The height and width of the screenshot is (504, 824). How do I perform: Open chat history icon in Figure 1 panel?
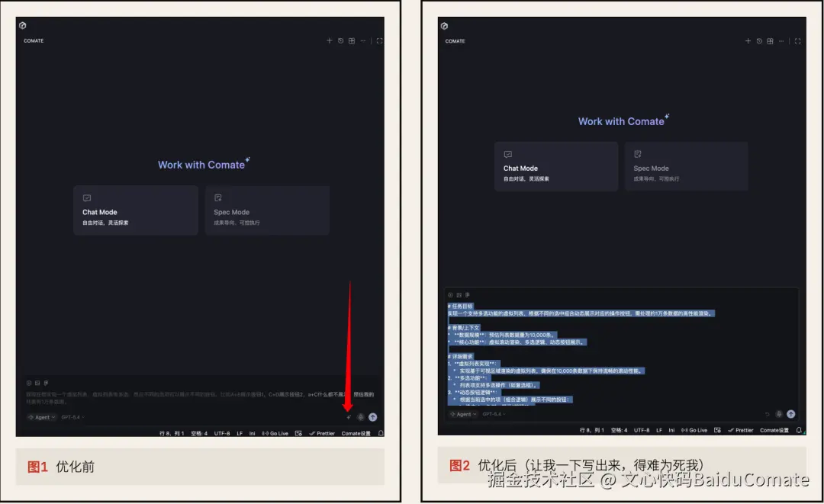340,40
